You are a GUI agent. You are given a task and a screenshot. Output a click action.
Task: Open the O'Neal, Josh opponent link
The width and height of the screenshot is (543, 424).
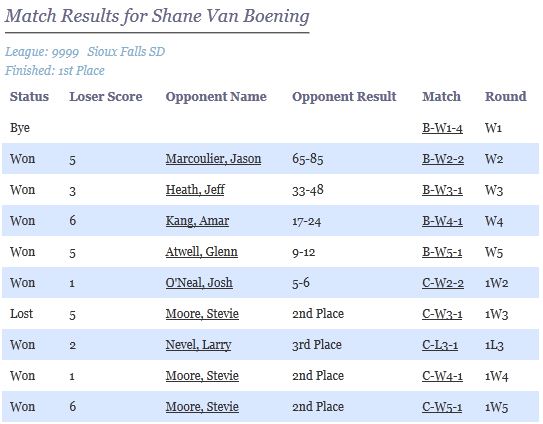(199, 283)
